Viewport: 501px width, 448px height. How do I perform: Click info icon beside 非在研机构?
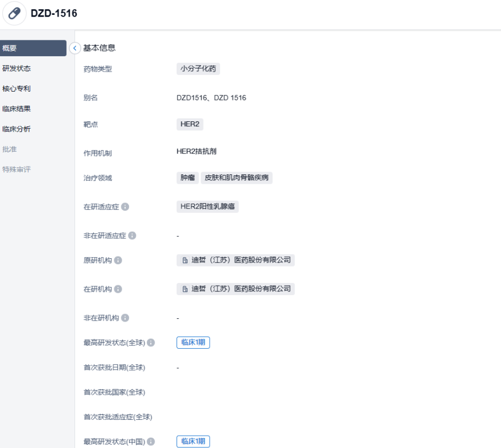125,318
